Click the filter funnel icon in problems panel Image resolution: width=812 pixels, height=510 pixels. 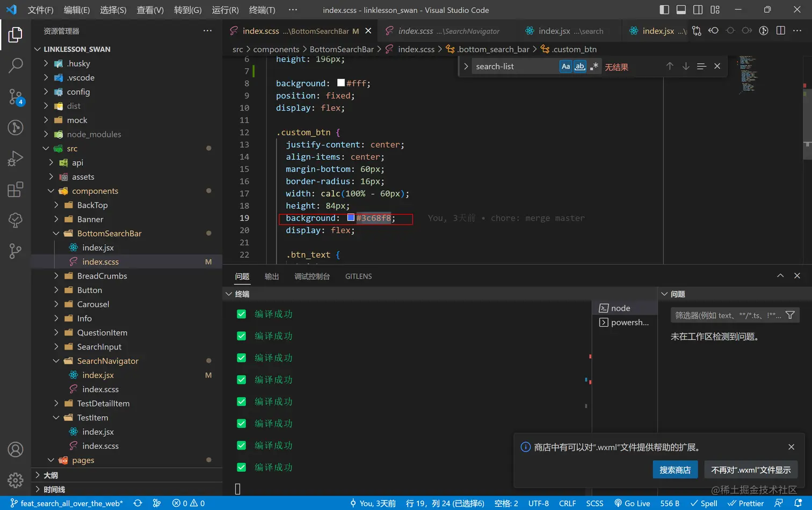790,315
